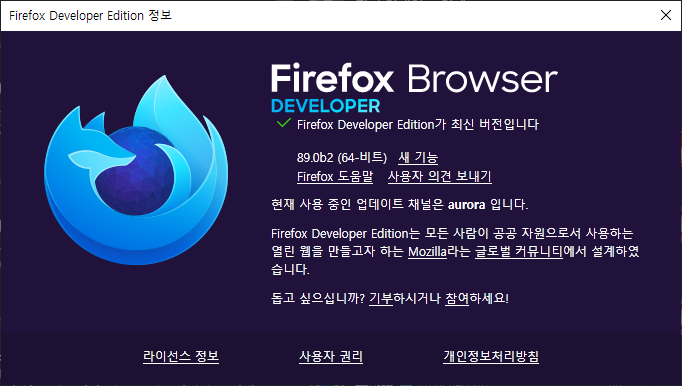Click the blue DEVELOPER wordmark
The image size is (682, 386).
[325, 106]
